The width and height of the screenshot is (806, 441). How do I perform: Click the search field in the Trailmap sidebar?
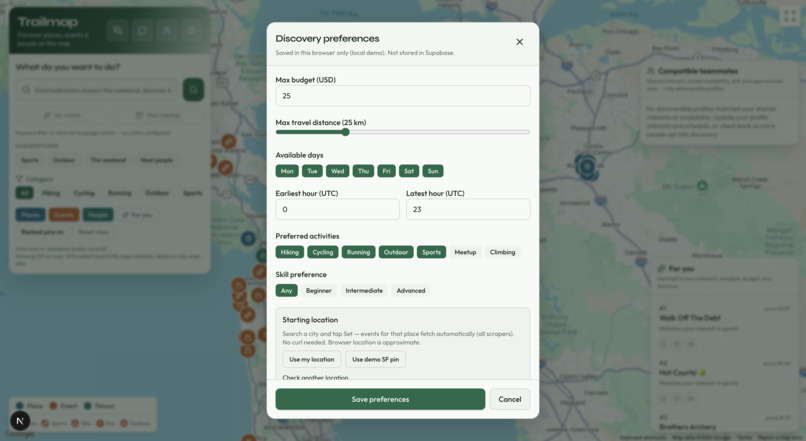coord(97,90)
